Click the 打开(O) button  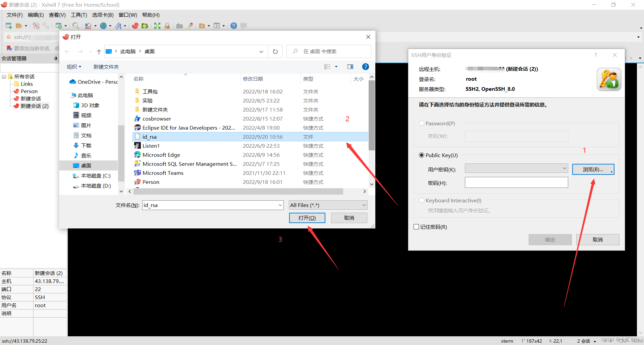pos(307,218)
